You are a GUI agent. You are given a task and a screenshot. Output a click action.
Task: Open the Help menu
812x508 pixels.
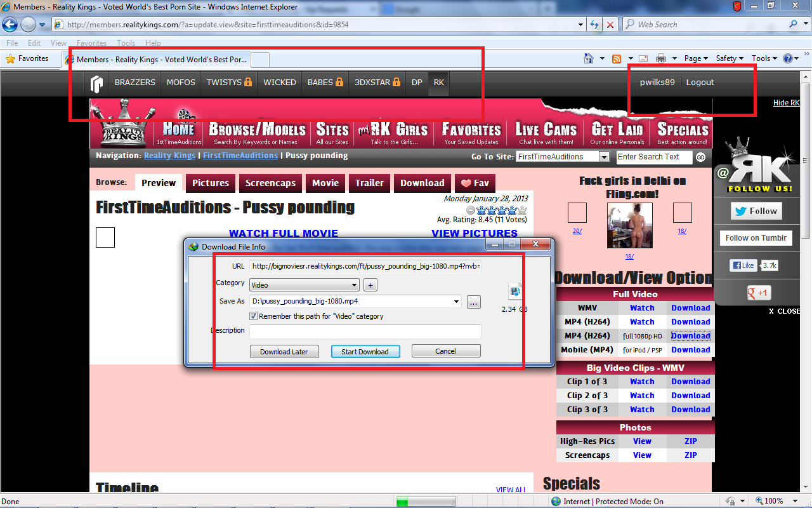[153, 43]
